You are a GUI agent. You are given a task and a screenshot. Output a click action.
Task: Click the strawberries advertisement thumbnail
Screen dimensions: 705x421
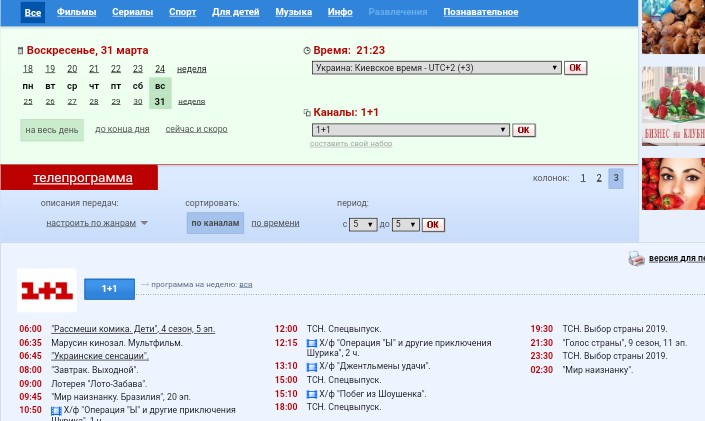coord(672,105)
